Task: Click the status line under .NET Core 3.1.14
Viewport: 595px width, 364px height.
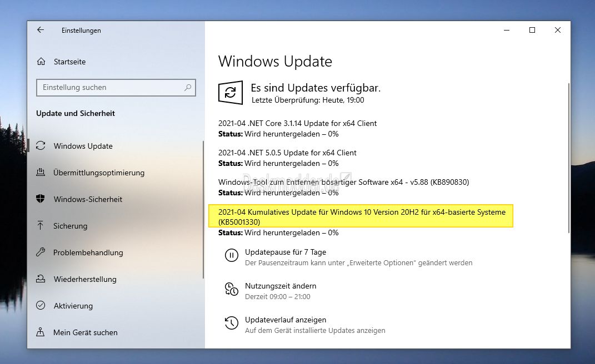Action: (278, 134)
